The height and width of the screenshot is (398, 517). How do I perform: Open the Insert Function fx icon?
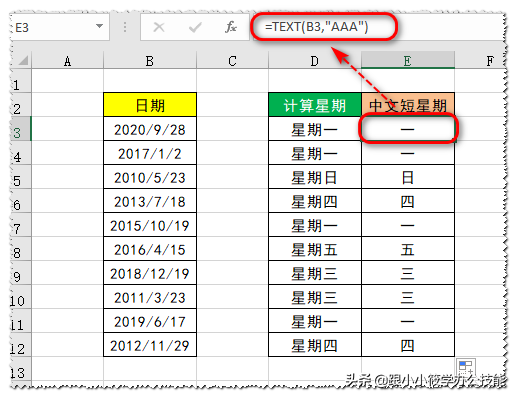[x=231, y=27]
